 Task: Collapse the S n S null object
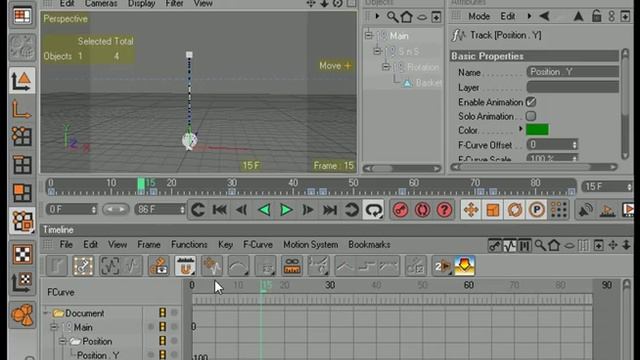(378, 51)
